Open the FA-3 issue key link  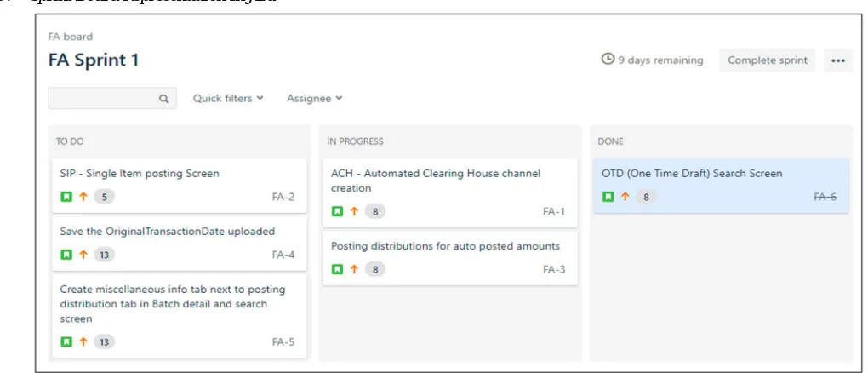554,269
